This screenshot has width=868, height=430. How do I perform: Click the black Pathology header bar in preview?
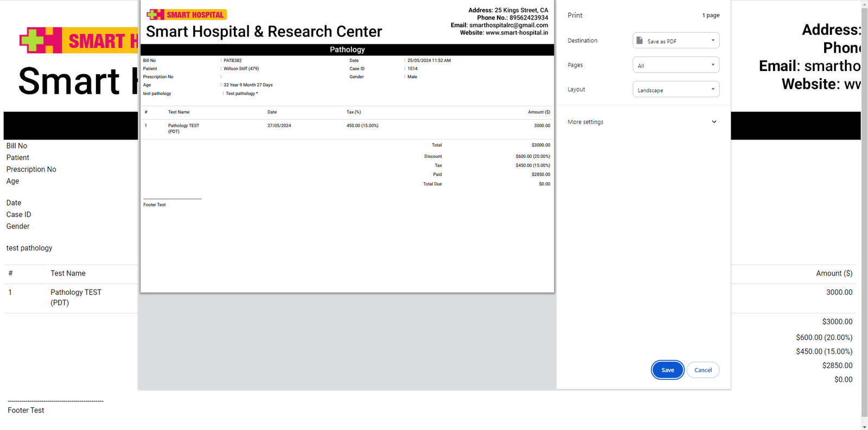pyautogui.click(x=347, y=49)
